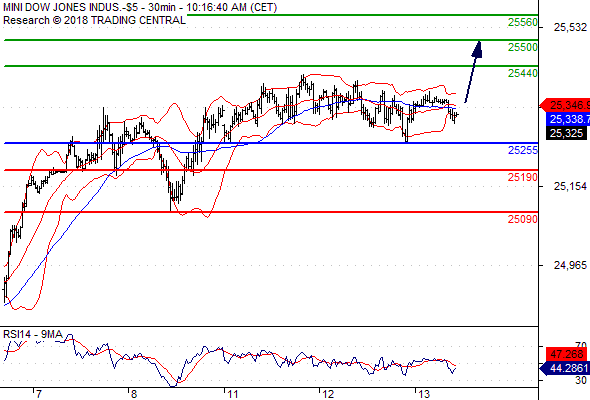This screenshot has width=590, height=400.
Task: Click the RSI axis value 30
Action: pos(581,380)
